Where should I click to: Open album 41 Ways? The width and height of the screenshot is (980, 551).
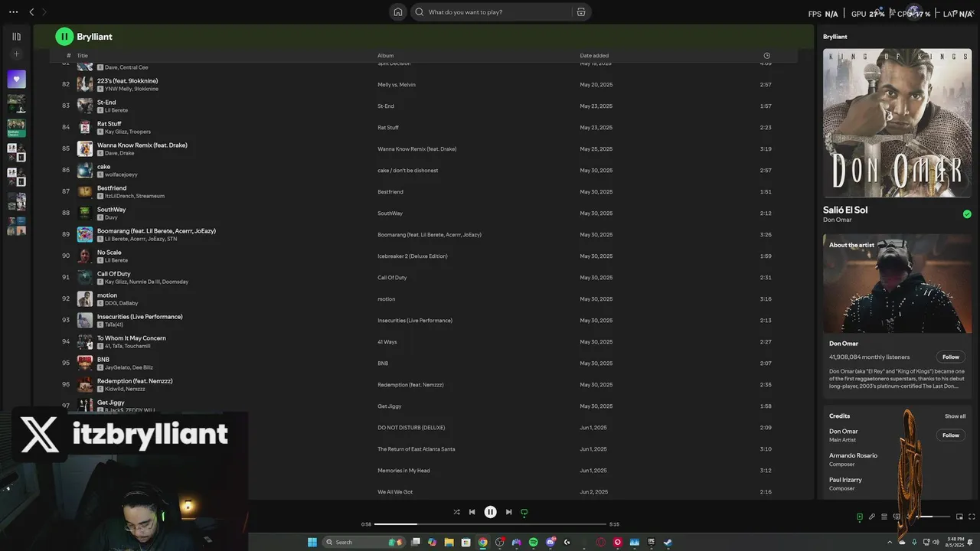pyautogui.click(x=387, y=342)
